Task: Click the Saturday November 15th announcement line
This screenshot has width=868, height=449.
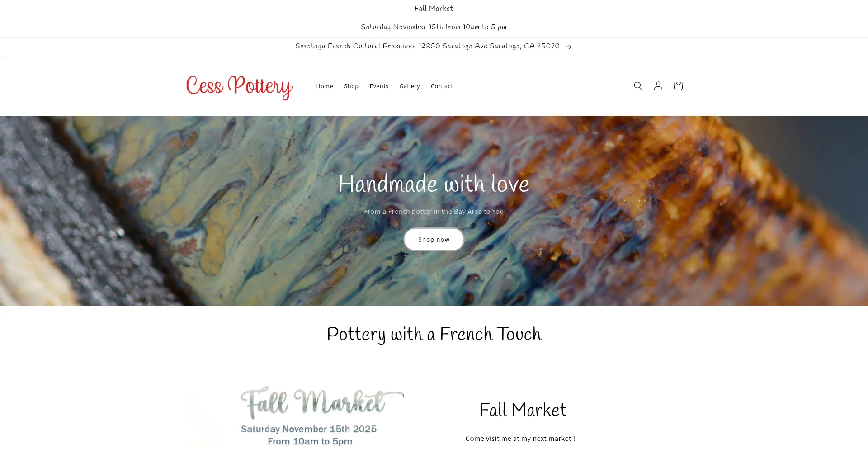Action: 434,27
